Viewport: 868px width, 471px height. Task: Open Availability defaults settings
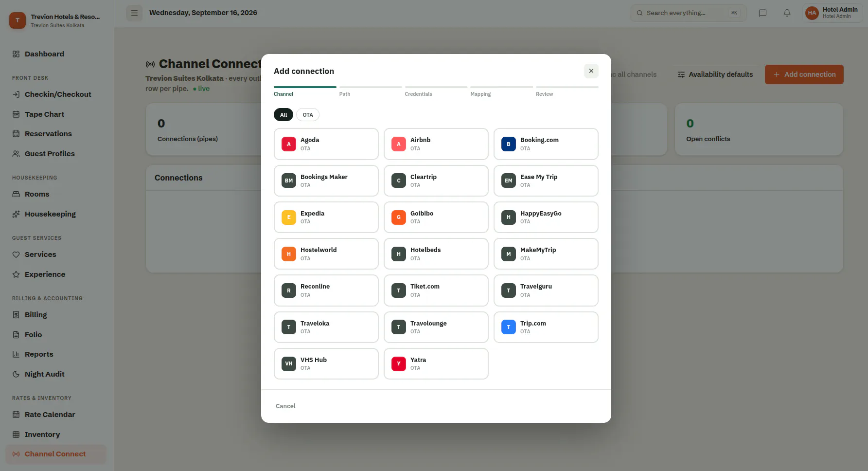(x=715, y=74)
